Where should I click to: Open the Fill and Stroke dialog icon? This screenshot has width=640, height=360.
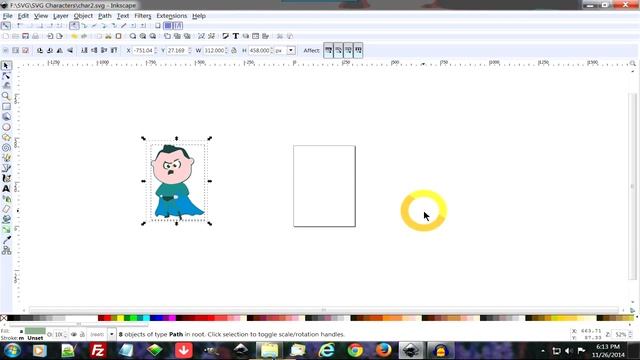[226, 36]
